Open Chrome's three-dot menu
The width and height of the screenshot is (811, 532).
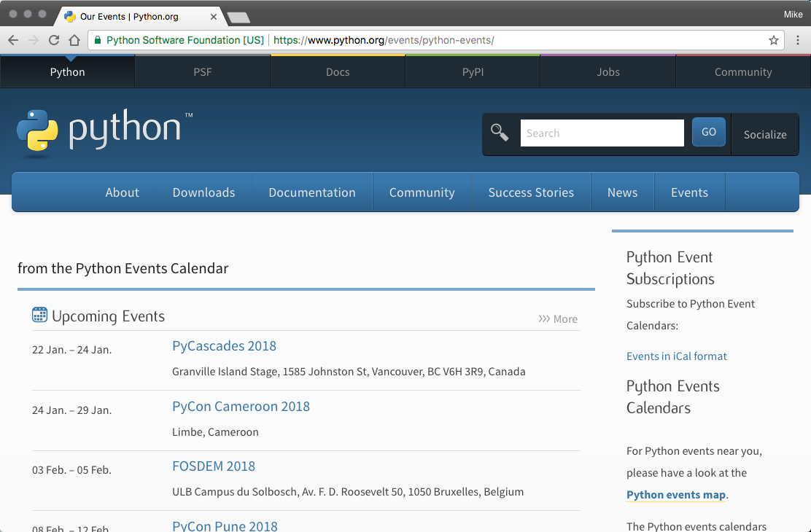point(798,41)
